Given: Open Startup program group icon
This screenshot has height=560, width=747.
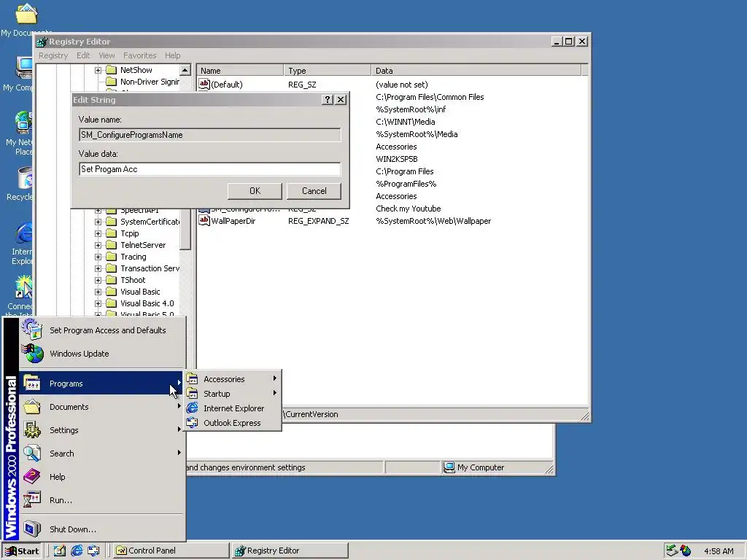Looking at the screenshot, I should click(192, 394).
